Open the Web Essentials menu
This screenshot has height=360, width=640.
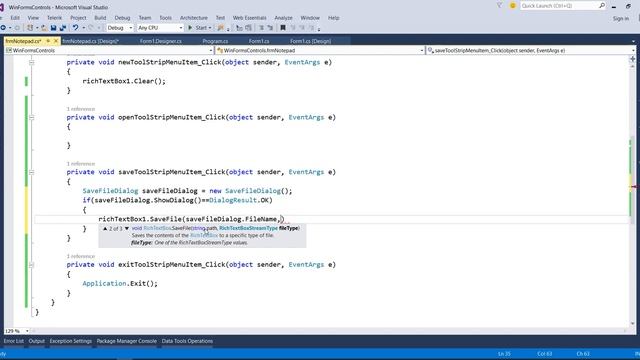pyautogui.click(x=249, y=18)
